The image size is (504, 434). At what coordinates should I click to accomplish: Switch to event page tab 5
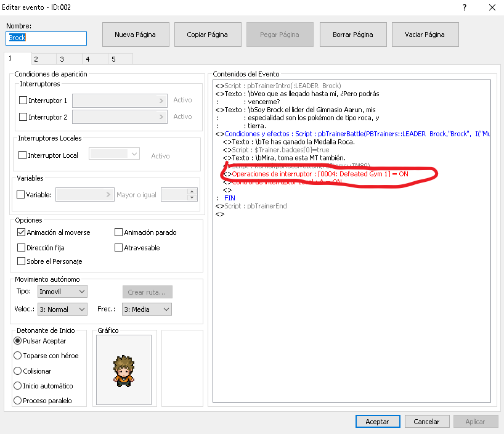113,59
